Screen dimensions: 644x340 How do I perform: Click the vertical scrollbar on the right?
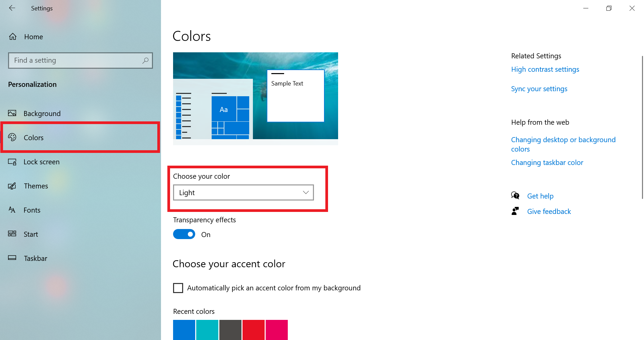coord(642,127)
